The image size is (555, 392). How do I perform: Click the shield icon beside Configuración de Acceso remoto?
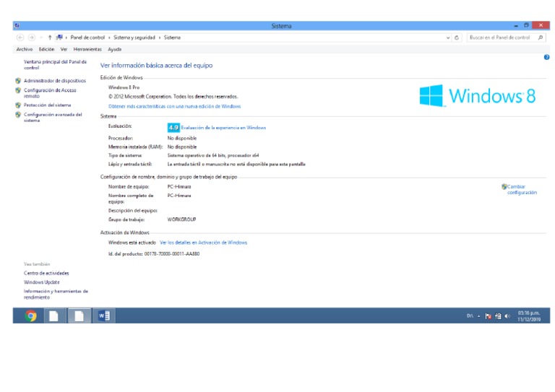(18, 90)
